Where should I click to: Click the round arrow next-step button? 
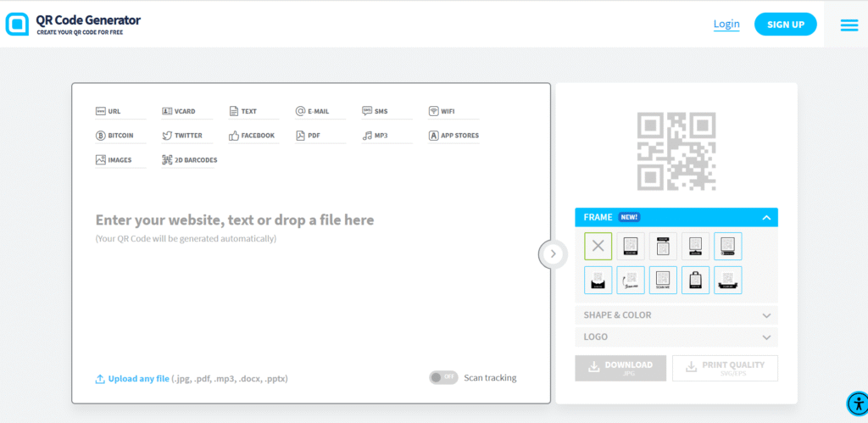pos(553,254)
